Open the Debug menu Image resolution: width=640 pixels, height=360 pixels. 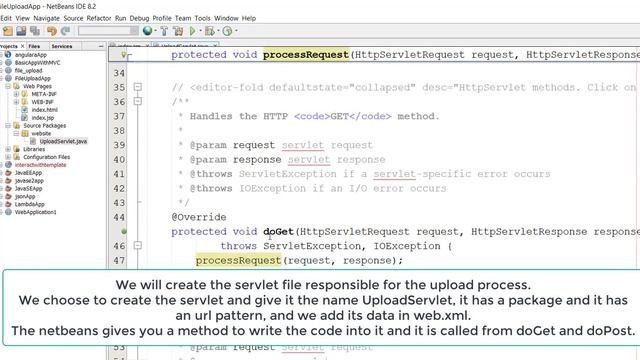(x=139, y=18)
